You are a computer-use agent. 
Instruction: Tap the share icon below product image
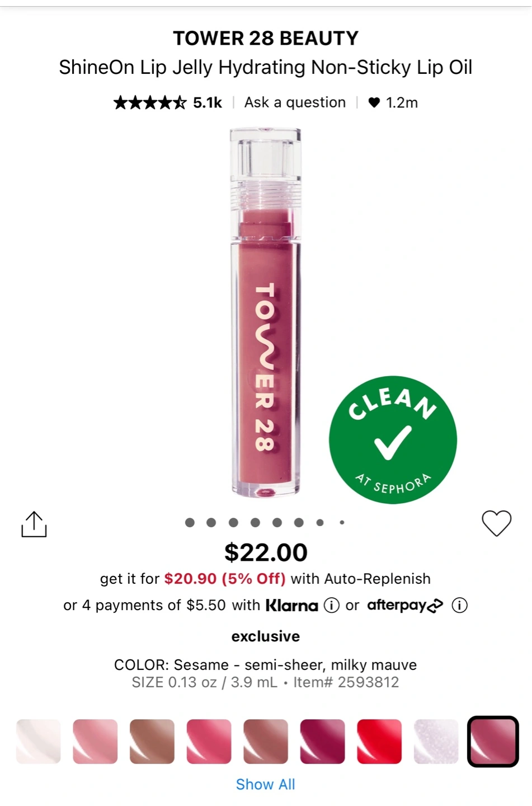[34, 524]
